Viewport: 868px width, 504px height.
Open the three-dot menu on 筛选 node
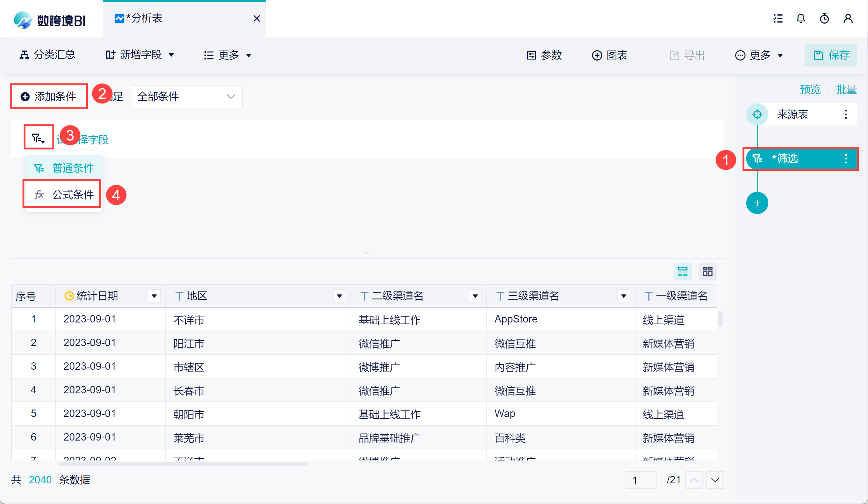tap(845, 159)
